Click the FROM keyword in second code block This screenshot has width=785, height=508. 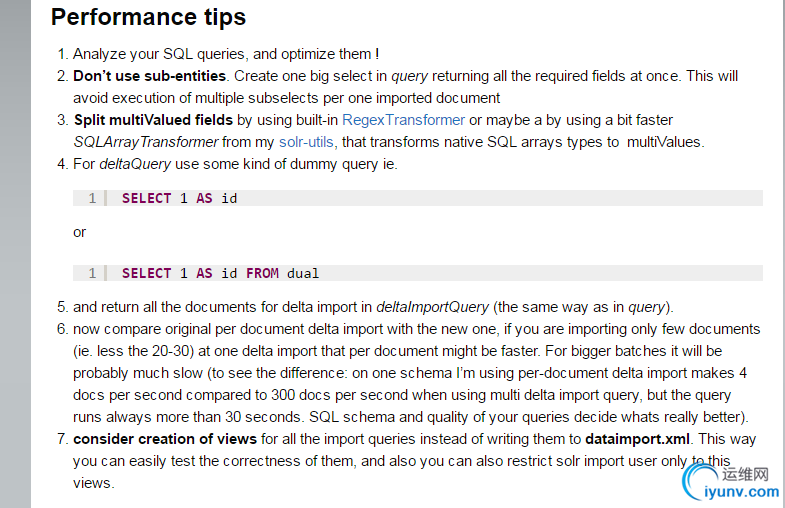pyautogui.click(x=262, y=273)
